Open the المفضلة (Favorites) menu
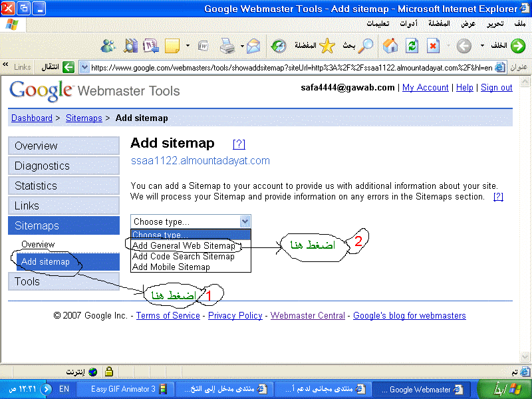Viewport: 532px width, 399px height. tap(439, 24)
